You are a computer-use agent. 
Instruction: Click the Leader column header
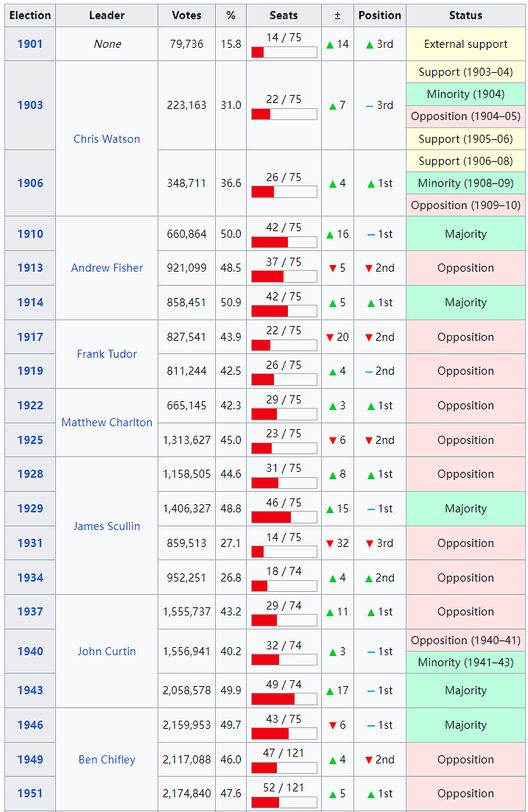click(107, 15)
